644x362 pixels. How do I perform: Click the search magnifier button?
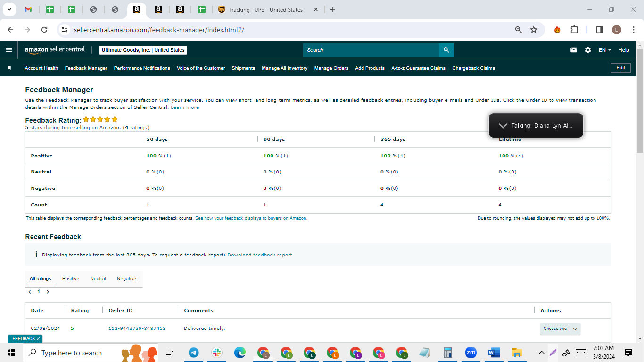click(x=446, y=50)
